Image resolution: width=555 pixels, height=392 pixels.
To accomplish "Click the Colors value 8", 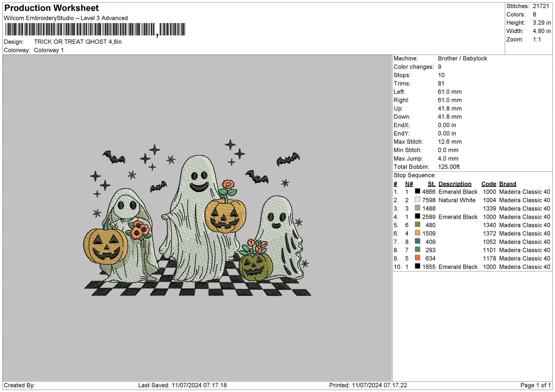I will tap(534, 15).
